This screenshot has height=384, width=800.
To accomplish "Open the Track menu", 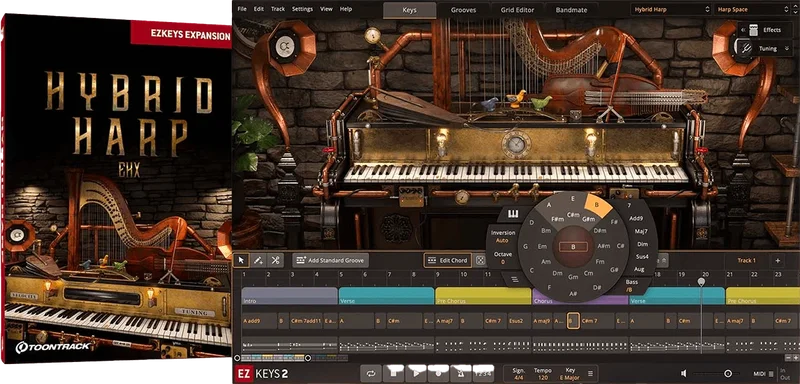I will tap(278, 9).
